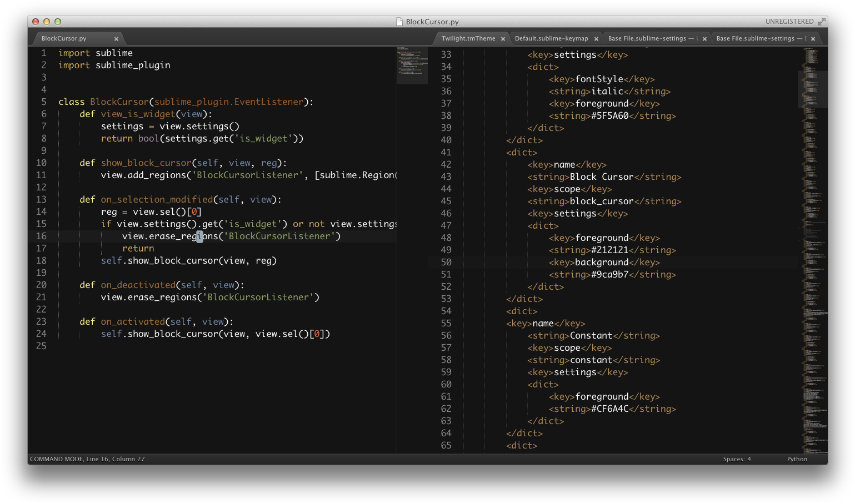The height and width of the screenshot is (504, 855).
Task: Click the COMMAND MODE, Line 16 status text
Action: click(87, 459)
